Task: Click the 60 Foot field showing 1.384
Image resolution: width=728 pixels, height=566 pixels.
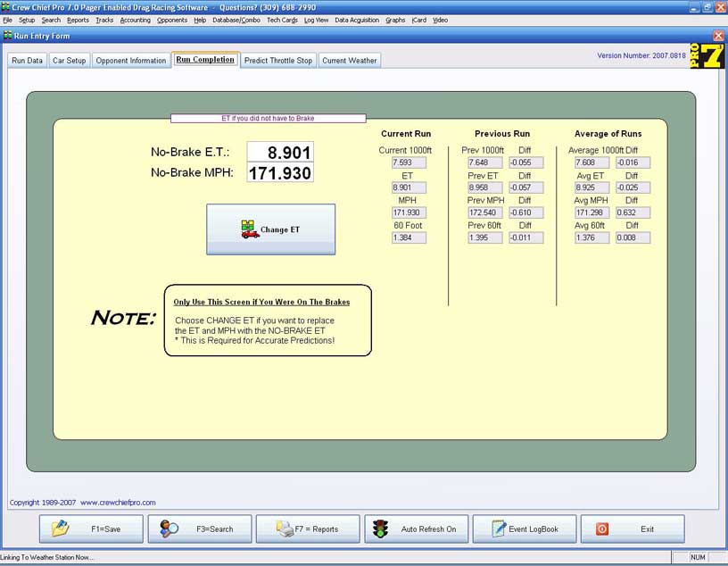Action: pos(409,237)
